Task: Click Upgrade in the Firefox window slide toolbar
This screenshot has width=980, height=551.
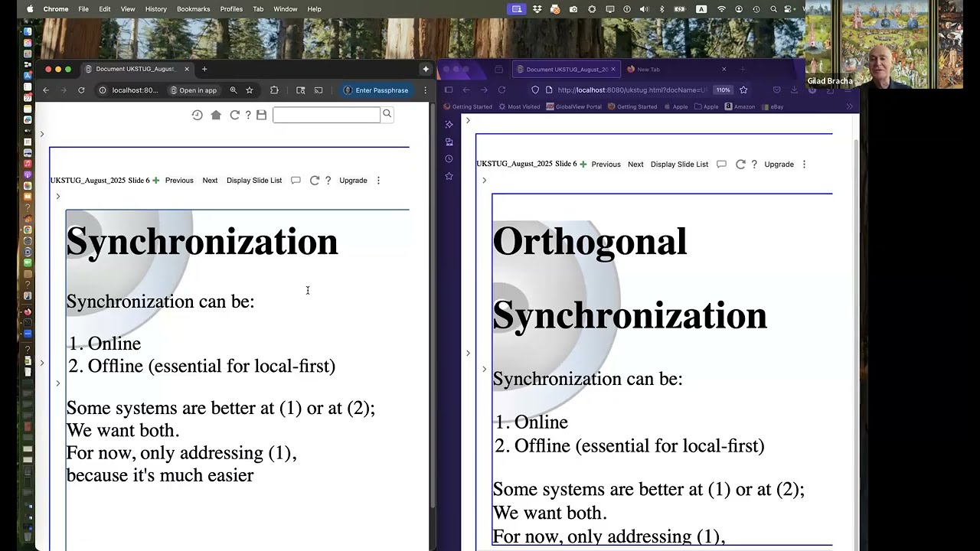Action: click(x=779, y=165)
